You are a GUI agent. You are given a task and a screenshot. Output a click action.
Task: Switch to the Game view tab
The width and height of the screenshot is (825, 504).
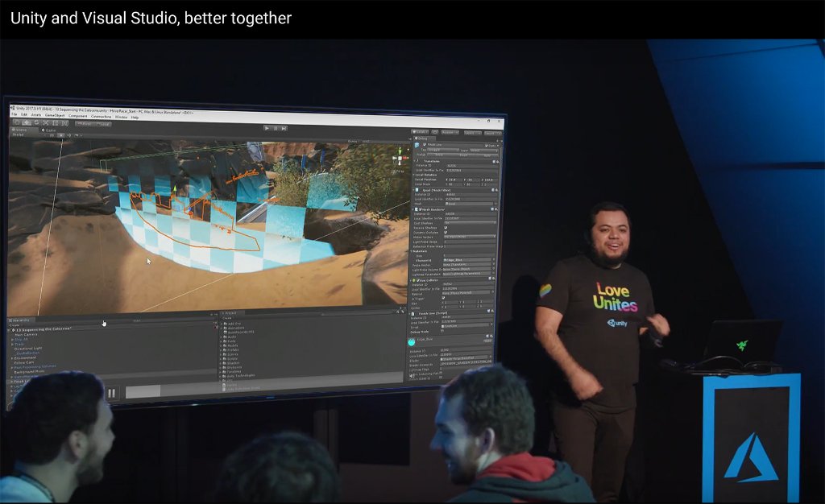[48, 129]
